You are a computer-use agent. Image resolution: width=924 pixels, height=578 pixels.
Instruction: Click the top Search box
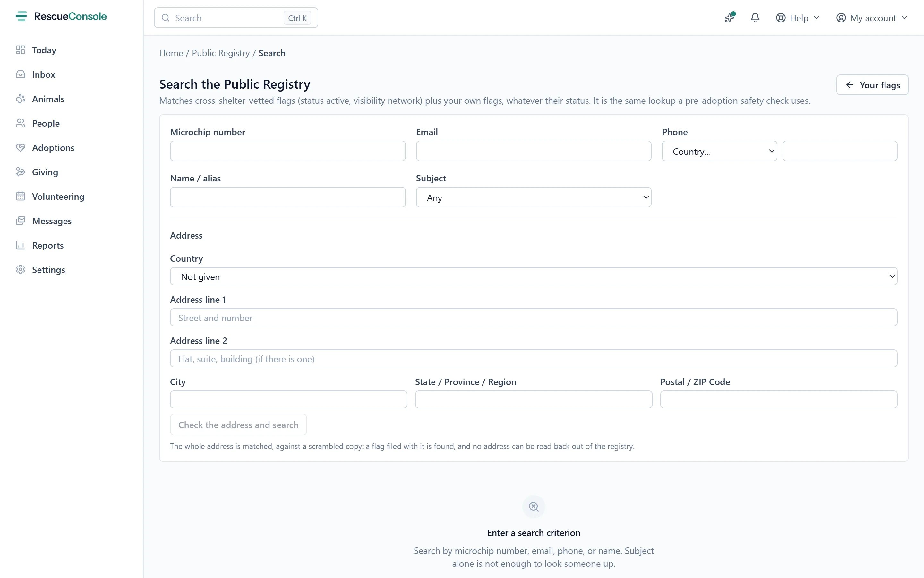[x=235, y=18]
